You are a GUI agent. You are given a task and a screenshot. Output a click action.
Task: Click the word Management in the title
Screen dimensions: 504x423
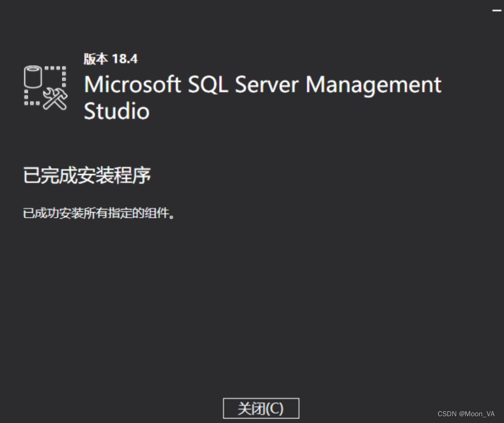373,86
